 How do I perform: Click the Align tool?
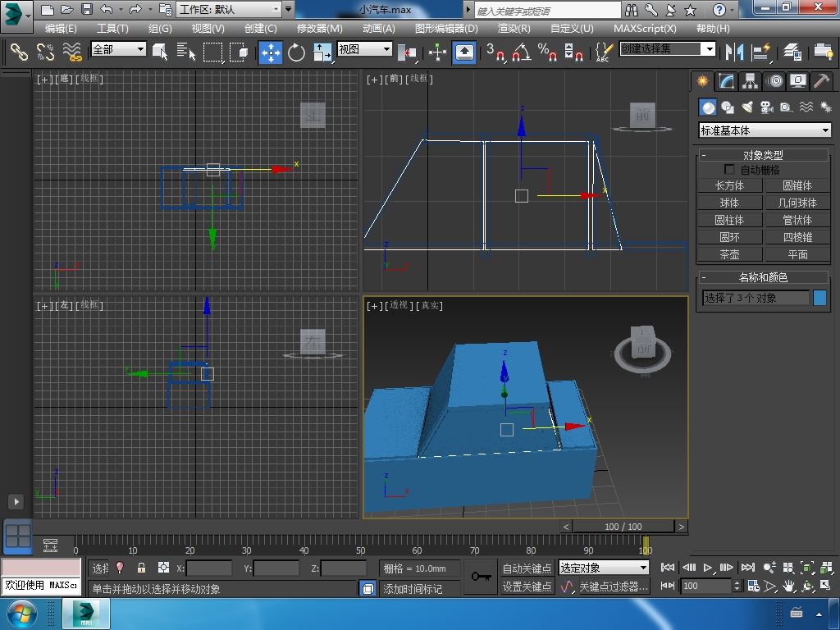(x=760, y=52)
